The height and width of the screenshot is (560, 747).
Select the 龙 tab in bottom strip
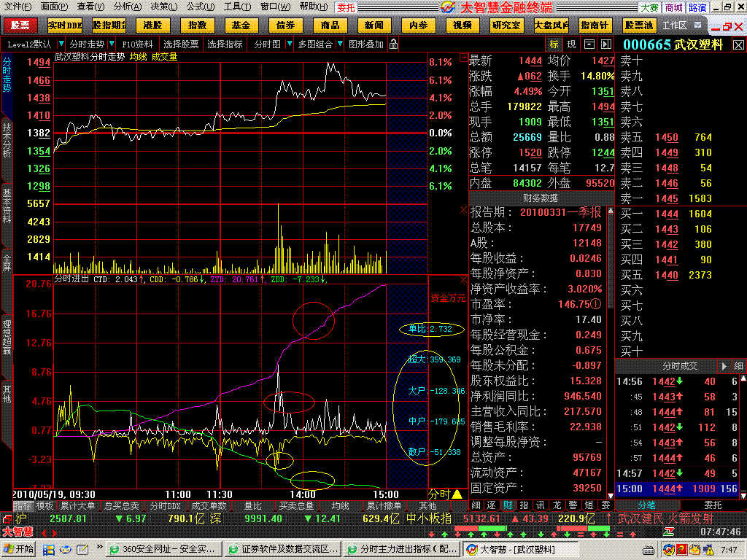(x=557, y=505)
